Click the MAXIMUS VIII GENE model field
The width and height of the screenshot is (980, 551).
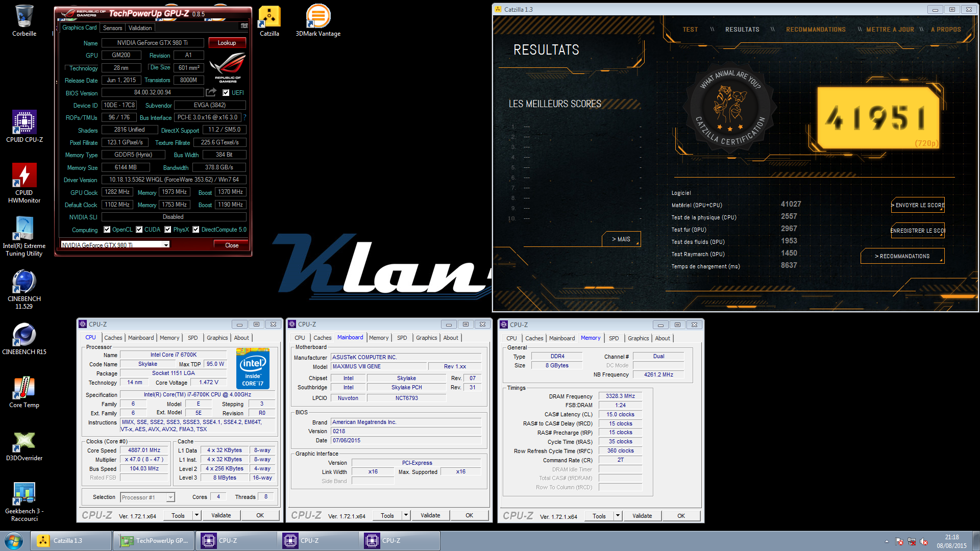click(x=379, y=366)
